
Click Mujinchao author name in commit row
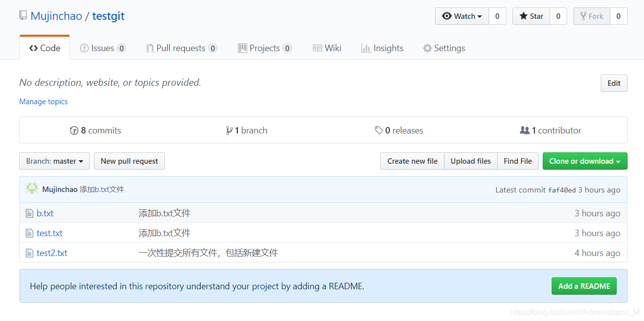(x=60, y=190)
